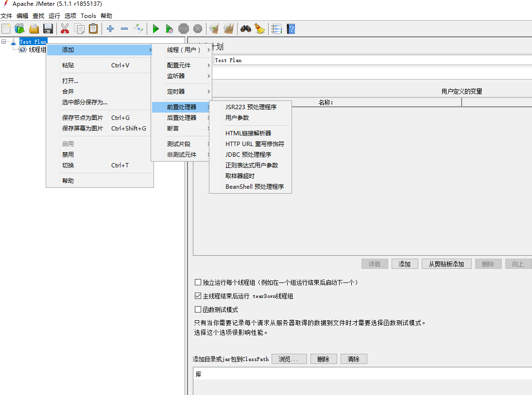This screenshot has width=532, height=395.
Task: Open the 编辑 menu
Action: coord(22,16)
